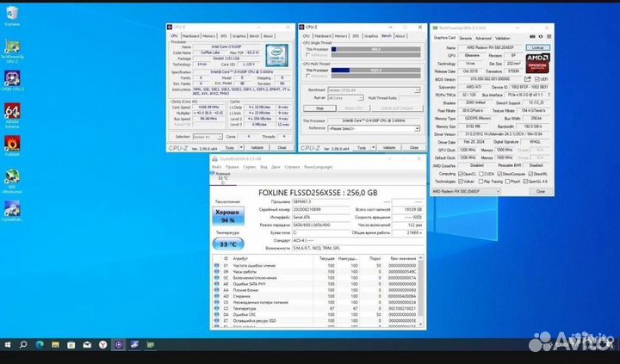620x364 pixels.
Task: Open the CPUID CPU-Z desktop shortcut
Action: (x=12, y=81)
